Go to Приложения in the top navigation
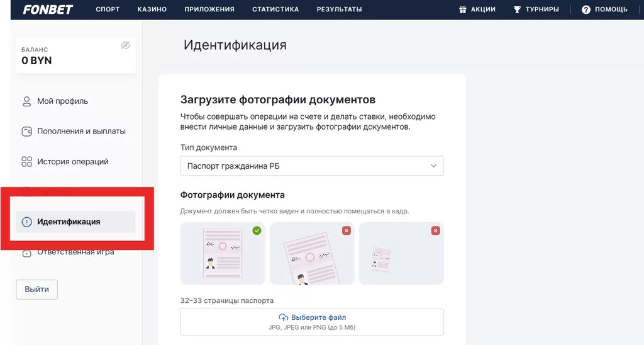644x345 pixels. 209,9
